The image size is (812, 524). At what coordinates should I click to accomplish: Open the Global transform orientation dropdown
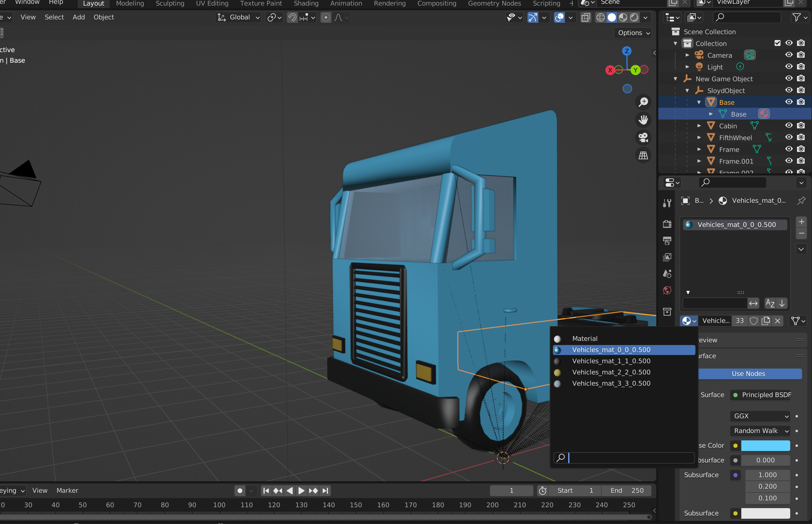[238, 17]
